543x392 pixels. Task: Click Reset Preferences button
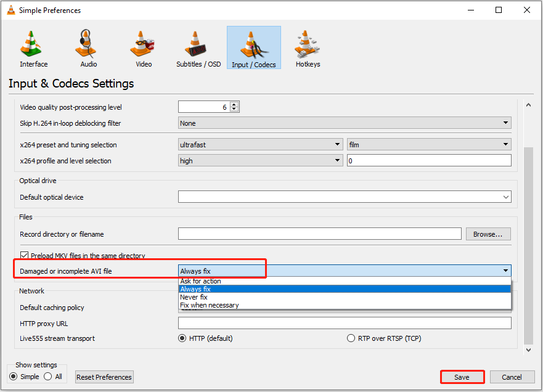[104, 377]
